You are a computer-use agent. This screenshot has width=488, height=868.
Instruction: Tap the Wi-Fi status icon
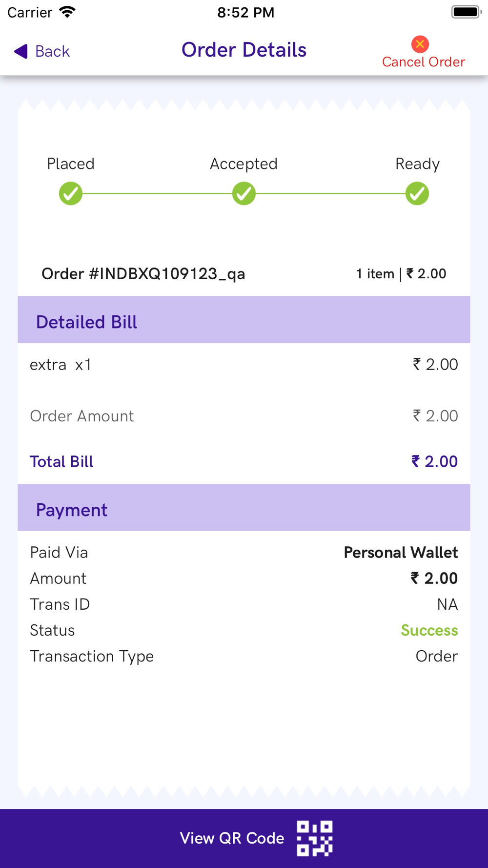pyautogui.click(x=67, y=12)
